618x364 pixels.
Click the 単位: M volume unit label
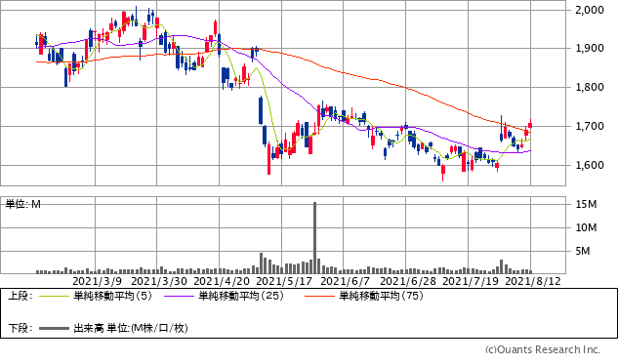point(22,204)
